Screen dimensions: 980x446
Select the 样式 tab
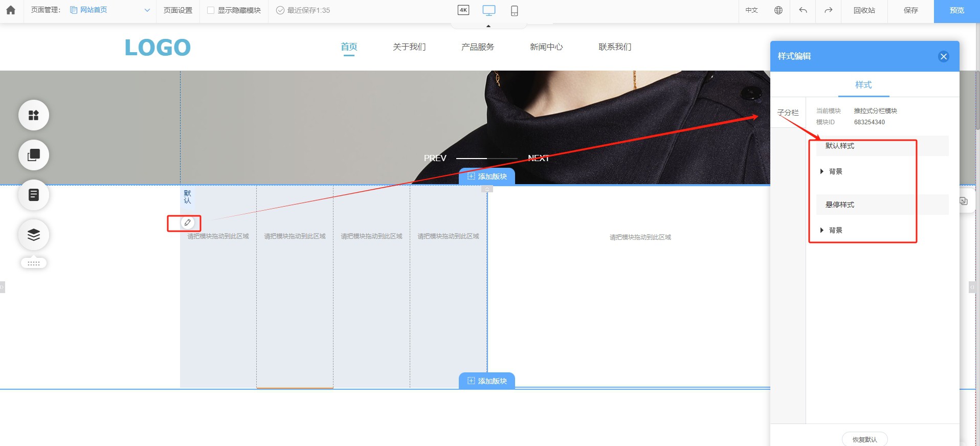(x=863, y=85)
